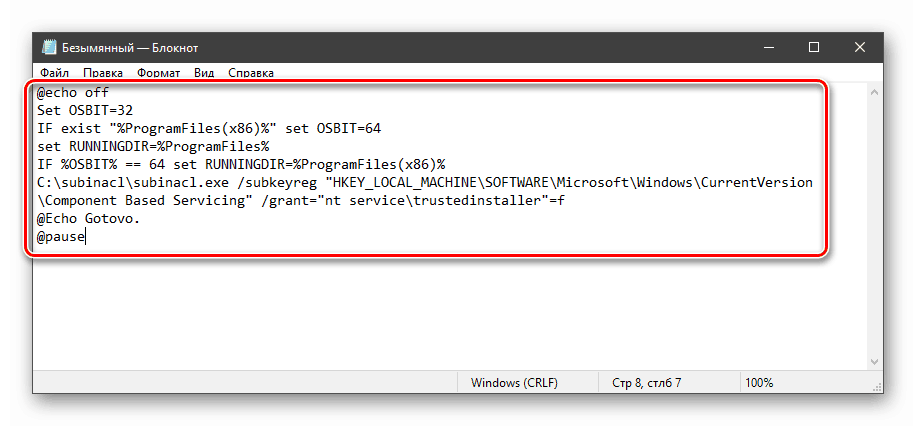Open the Правка menu

click(103, 73)
